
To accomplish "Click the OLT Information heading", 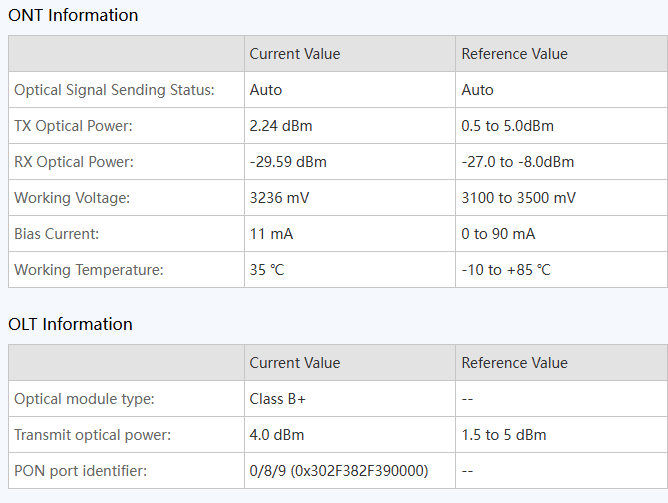I will coord(70,324).
